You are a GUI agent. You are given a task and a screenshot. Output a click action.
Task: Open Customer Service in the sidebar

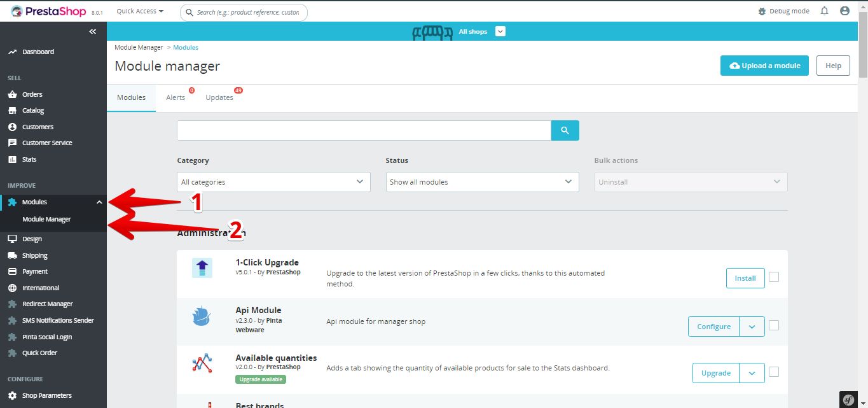pos(47,143)
